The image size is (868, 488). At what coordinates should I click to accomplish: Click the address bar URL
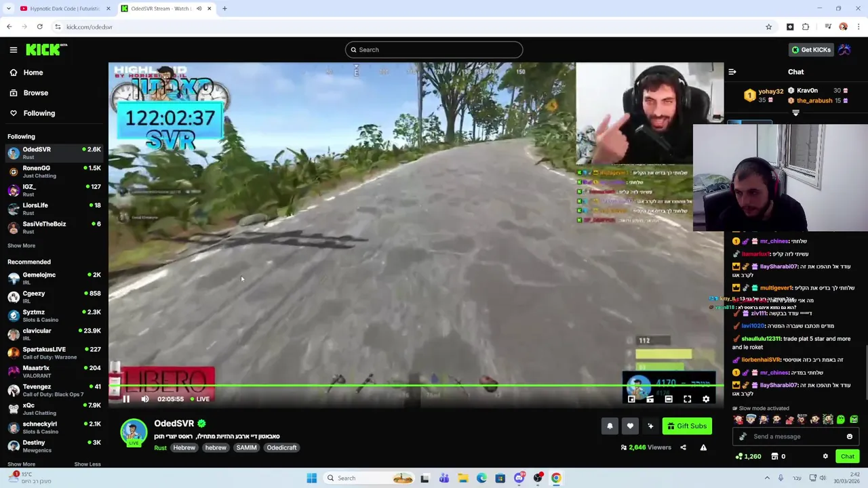click(90, 27)
